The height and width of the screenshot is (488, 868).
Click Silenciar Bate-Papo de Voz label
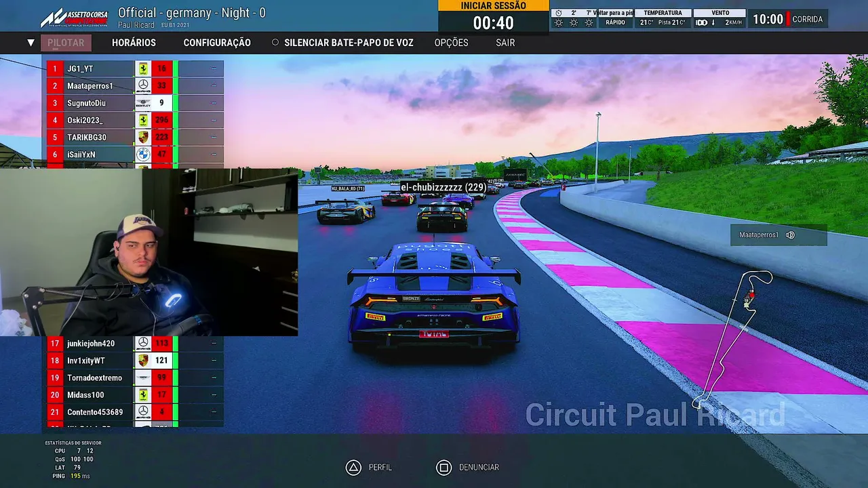point(349,43)
